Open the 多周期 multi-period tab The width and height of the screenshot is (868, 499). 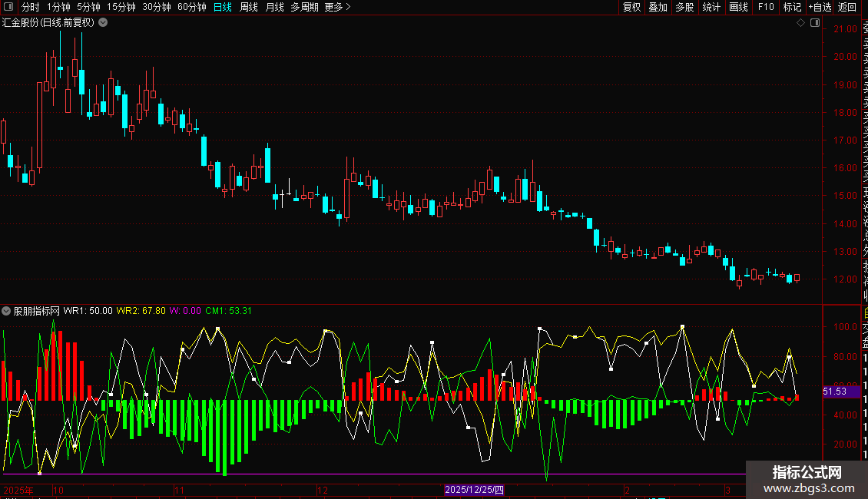pos(304,7)
